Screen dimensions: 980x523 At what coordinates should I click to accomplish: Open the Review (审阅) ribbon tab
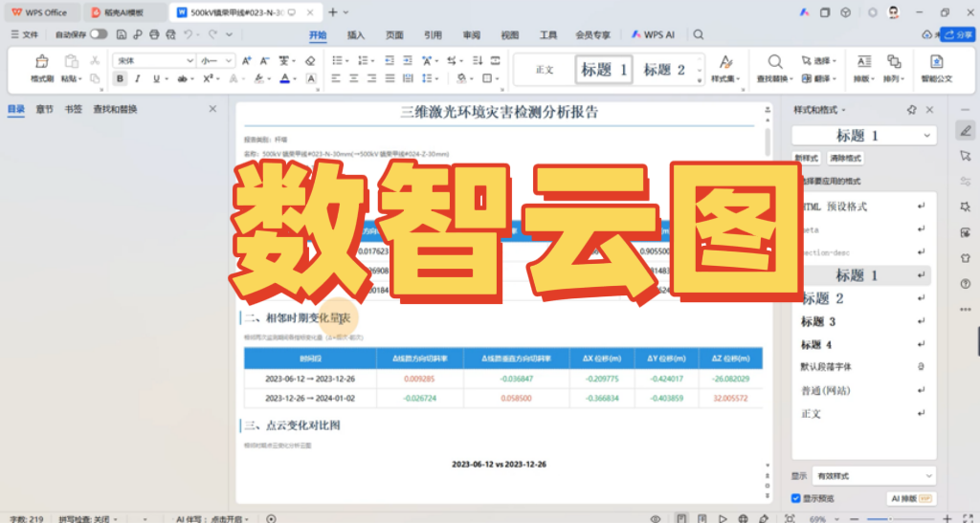(x=471, y=35)
